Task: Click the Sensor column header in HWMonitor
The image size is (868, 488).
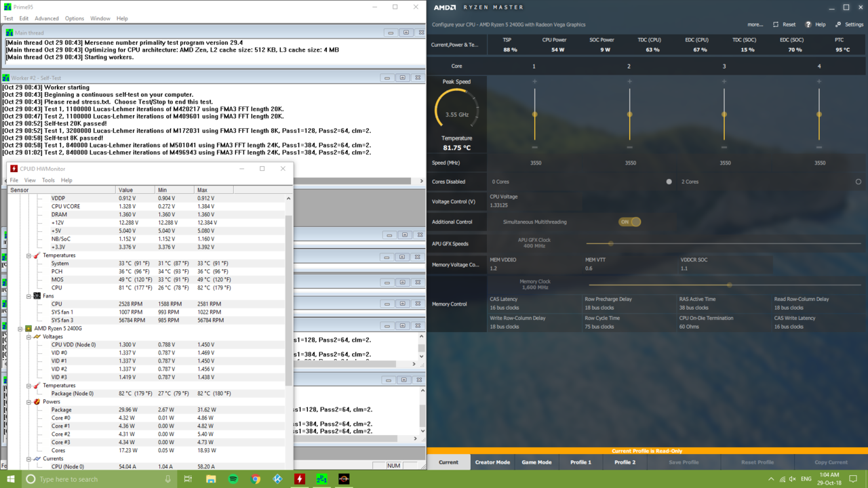Action: pos(61,190)
